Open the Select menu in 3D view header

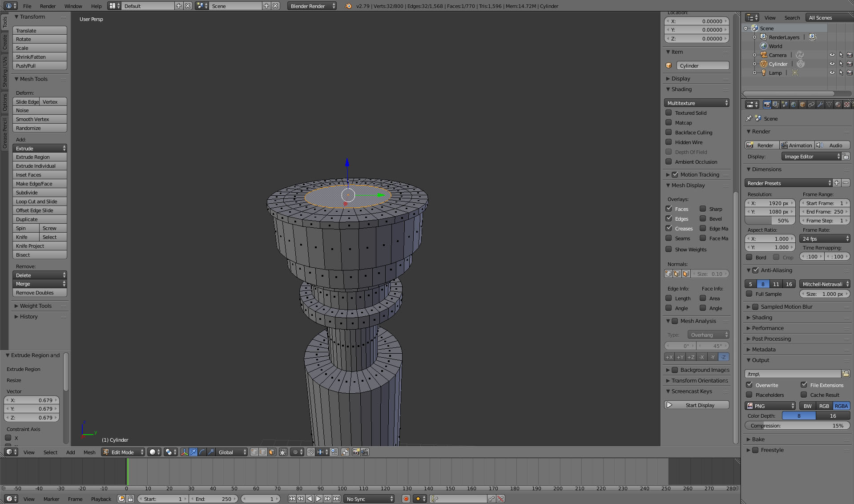[x=50, y=452]
